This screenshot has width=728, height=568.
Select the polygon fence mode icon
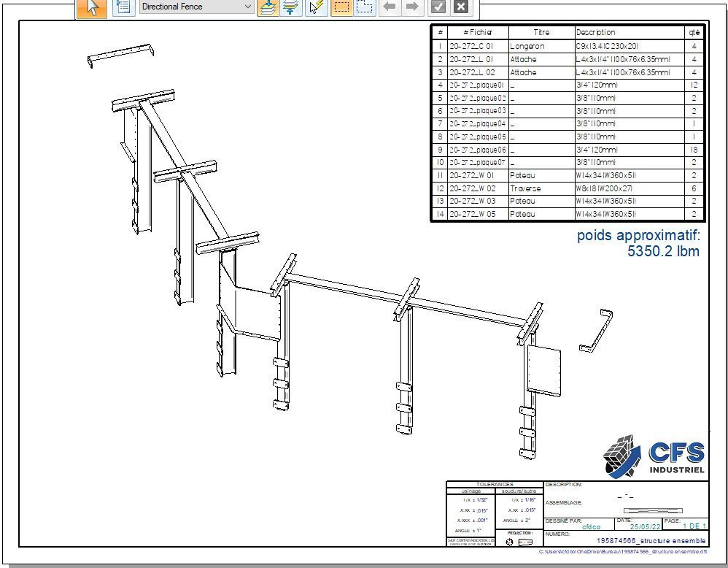point(365,7)
